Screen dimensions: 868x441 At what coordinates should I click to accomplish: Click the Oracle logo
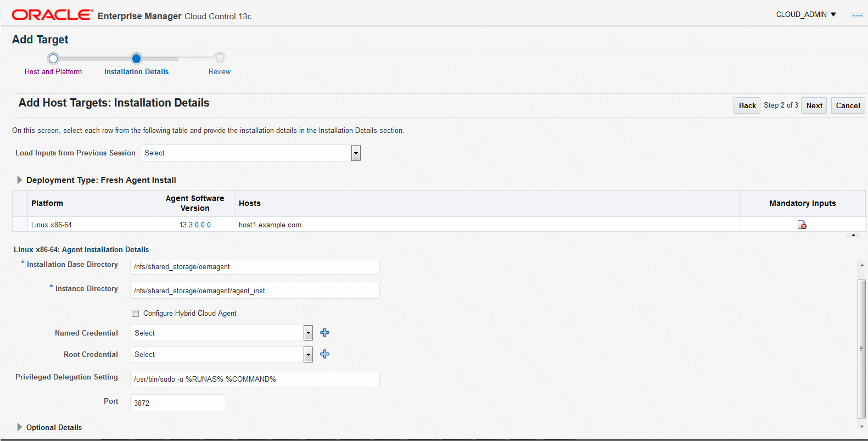(52, 15)
